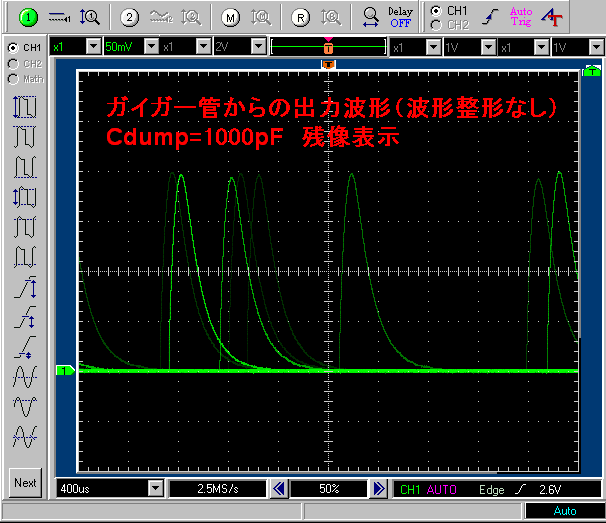606x523 pixels.
Task: Select the top voltage measurement icon
Action: tap(25, 227)
